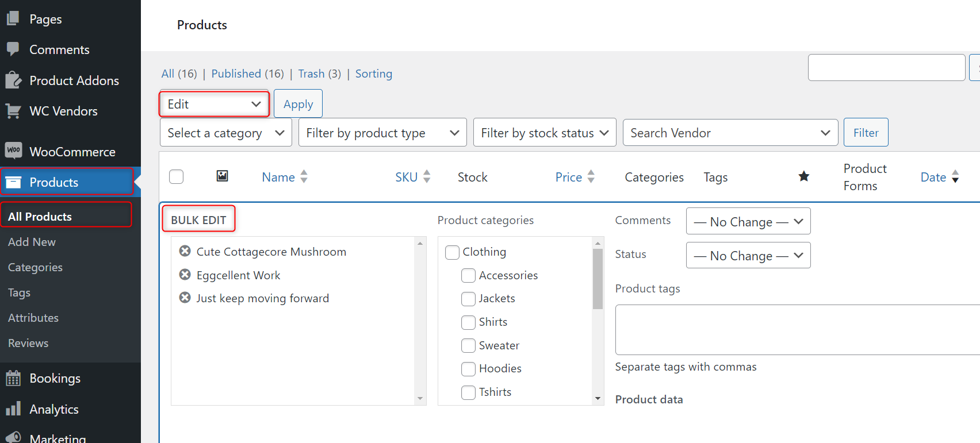
Task: Open the Trash products link
Action: (311, 74)
